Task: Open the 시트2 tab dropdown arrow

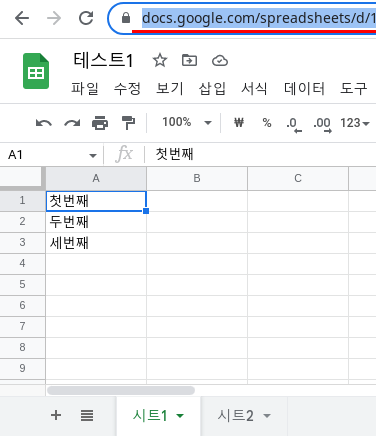Action: 267,416
